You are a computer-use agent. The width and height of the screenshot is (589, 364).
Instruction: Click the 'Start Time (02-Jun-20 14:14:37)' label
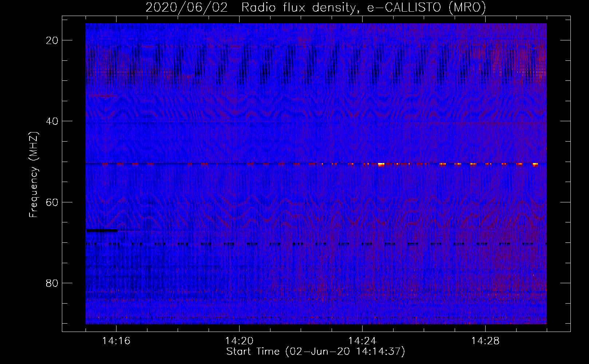316,352
